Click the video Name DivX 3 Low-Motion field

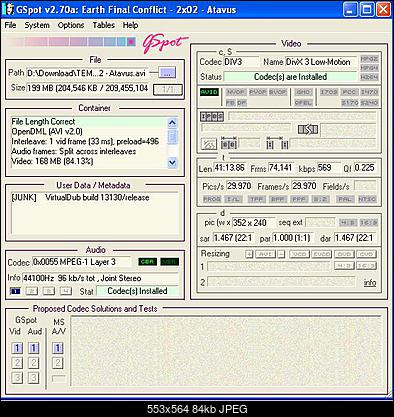(321, 62)
